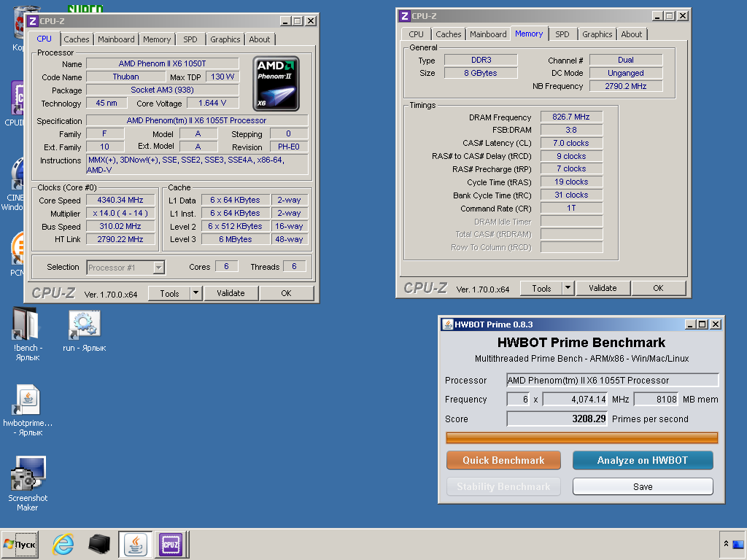Click the Processor name field in HWBOT Prime
747x560 pixels.
click(612, 380)
